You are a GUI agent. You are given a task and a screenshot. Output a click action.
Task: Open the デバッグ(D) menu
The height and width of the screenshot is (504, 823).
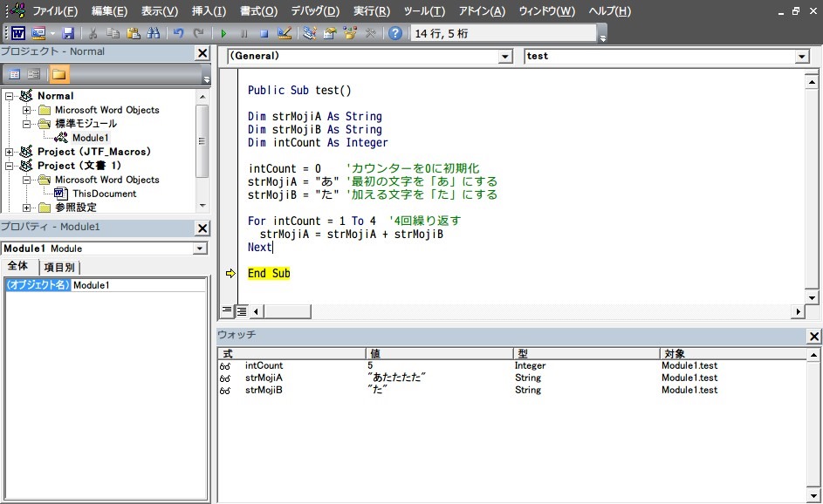315,11
